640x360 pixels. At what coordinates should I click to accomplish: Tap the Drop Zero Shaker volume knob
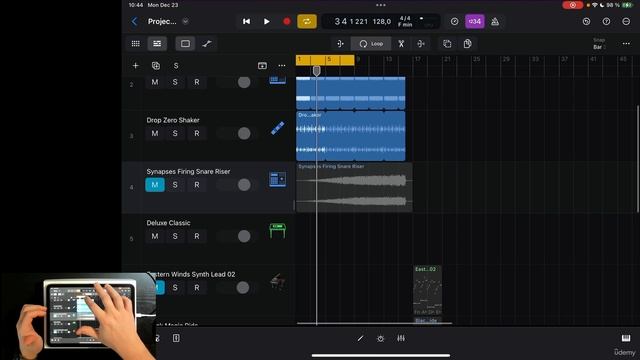click(244, 133)
